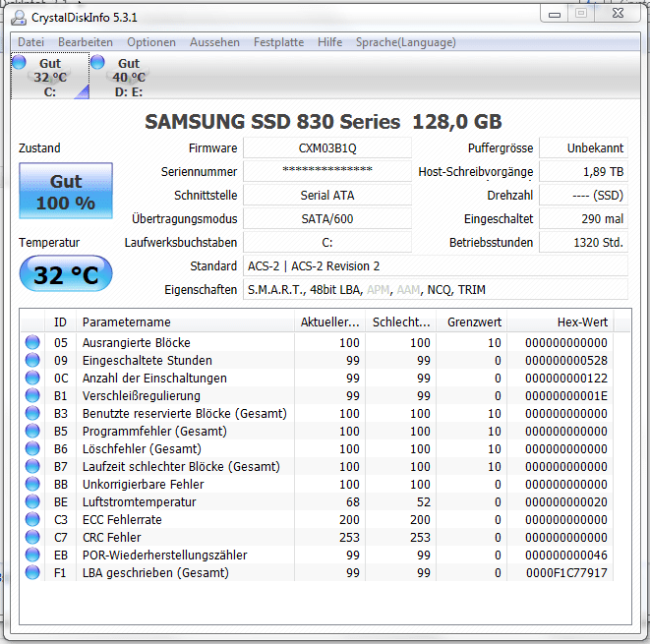650x644 pixels.
Task: Click status orb of CRC Fehler row
Action: [x=32, y=537]
